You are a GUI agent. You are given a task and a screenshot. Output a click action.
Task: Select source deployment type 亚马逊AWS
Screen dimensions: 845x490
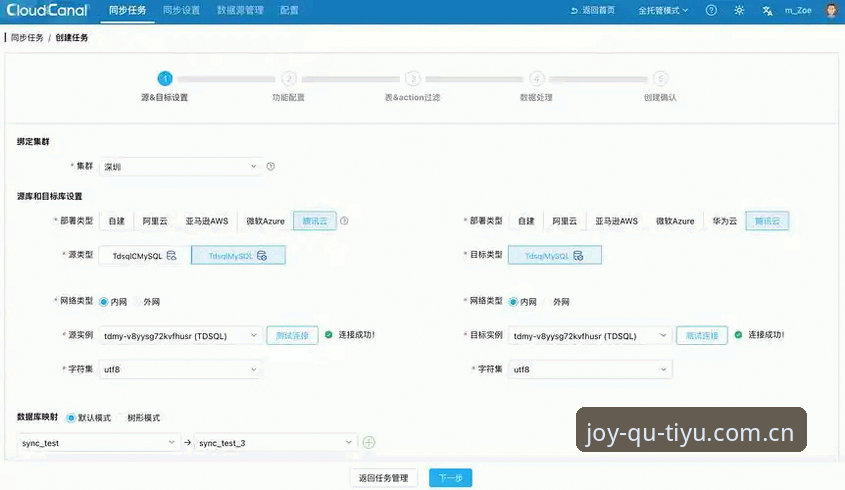tap(207, 221)
